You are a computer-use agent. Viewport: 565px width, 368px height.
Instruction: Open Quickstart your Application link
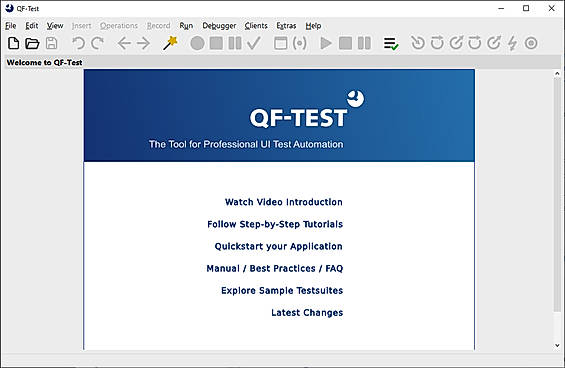(279, 246)
